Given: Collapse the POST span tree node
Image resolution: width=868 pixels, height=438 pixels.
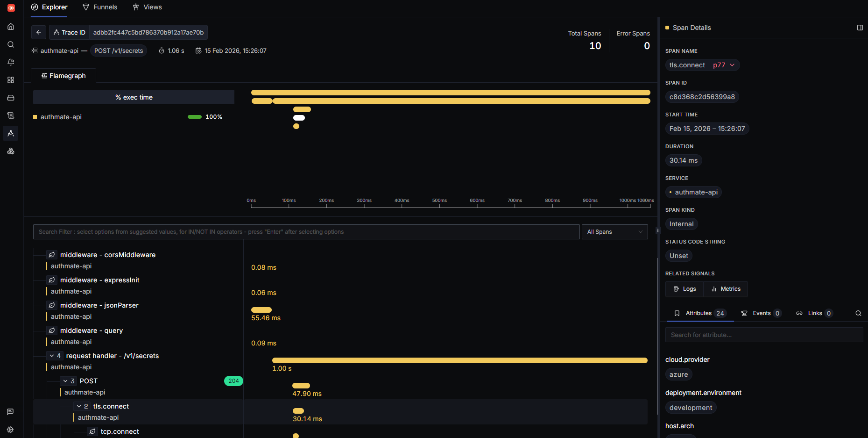Looking at the screenshot, I should pos(65,381).
